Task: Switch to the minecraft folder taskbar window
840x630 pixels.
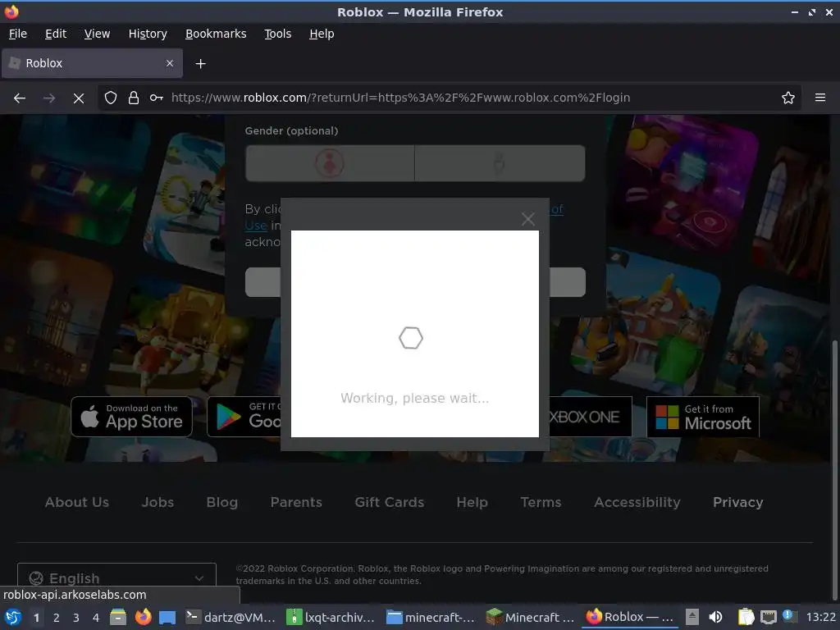Action: click(431, 617)
